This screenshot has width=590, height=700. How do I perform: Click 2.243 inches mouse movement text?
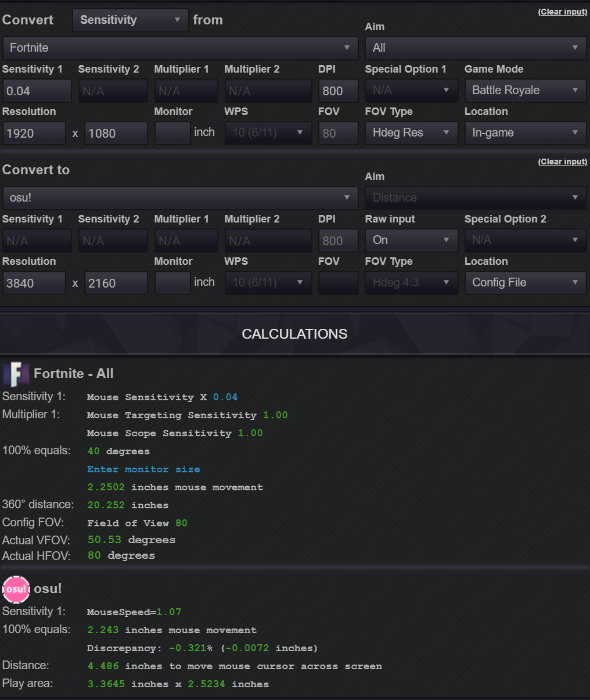tap(172, 630)
